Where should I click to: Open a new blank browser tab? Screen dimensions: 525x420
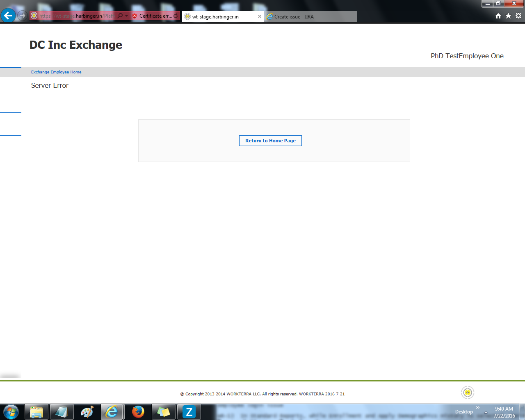pyautogui.click(x=351, y=17)
